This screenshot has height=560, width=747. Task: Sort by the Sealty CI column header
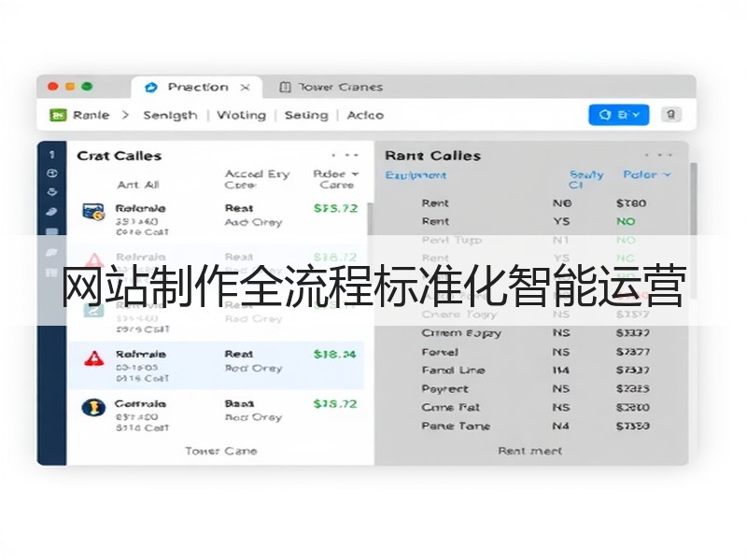pyautogui.click(x=586, y=179)
